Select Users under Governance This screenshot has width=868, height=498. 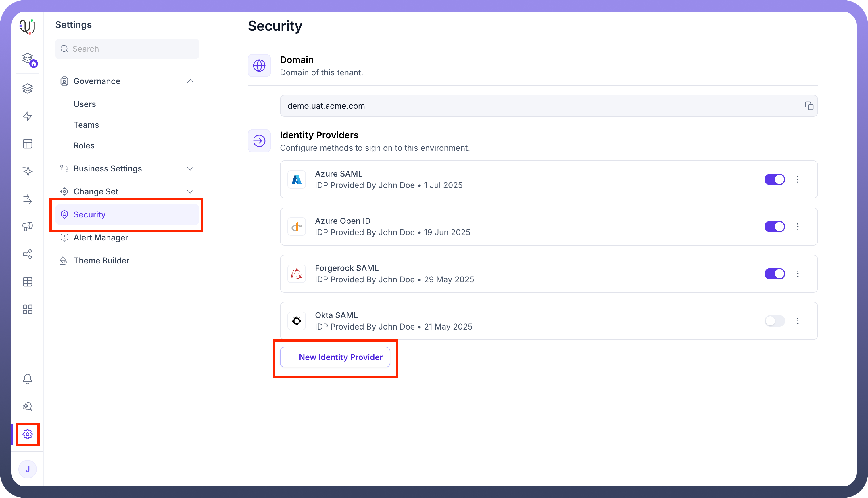(x=85, y=104)
